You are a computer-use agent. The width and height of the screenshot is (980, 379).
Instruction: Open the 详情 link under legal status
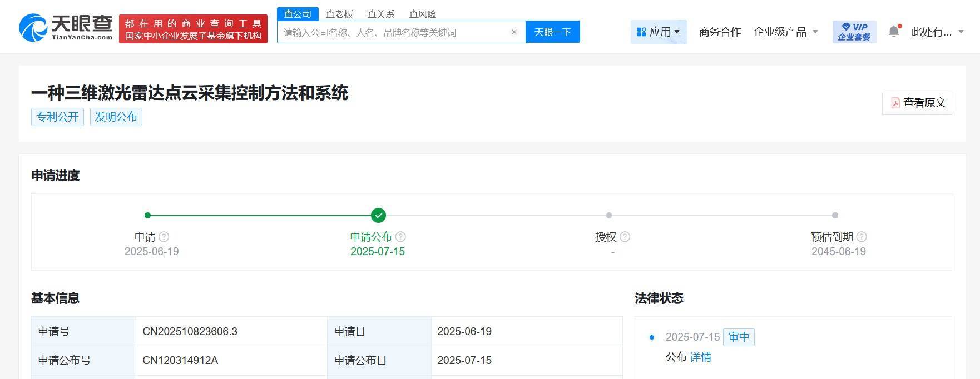tap(700, 357)
